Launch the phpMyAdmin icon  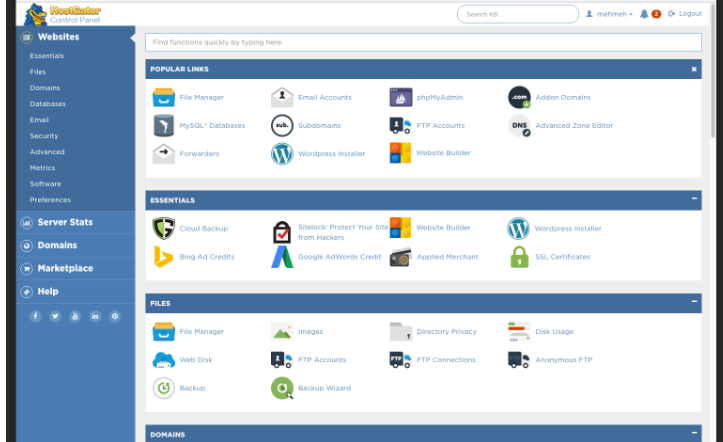tap(400, 97)
